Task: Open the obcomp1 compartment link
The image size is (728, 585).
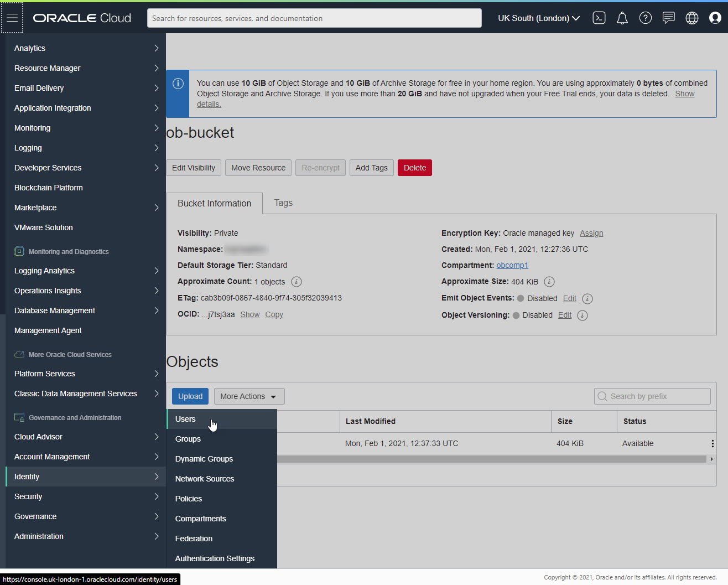Action: pyautogui.click(x=512, y=265)
